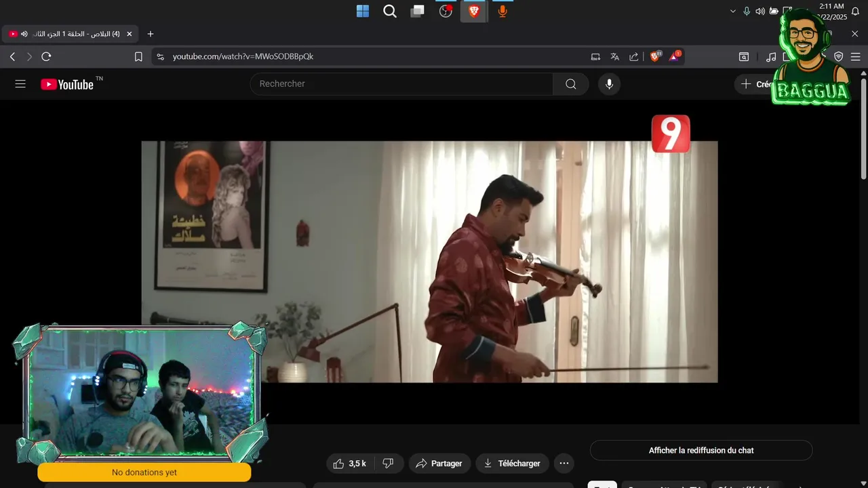Image resolution: width=868 pixels, height=488 pixels.
Task: Start voice search with microphone
Action: 609,84
